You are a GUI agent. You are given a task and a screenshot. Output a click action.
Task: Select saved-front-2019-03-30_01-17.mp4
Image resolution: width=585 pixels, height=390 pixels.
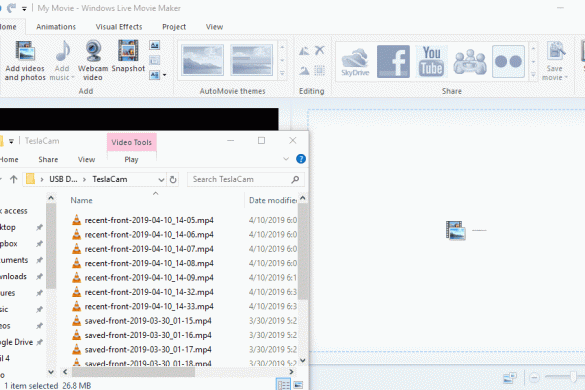coord(148,349)
